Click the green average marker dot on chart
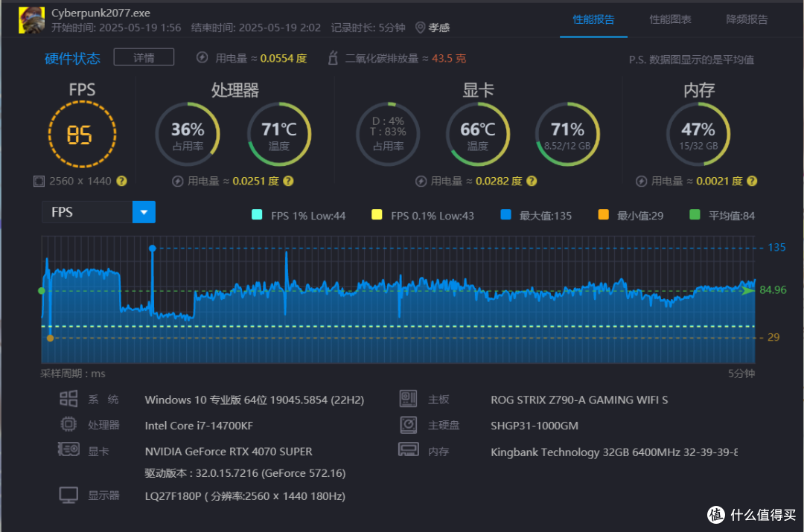The image size is (804, 532). (42, 291)
